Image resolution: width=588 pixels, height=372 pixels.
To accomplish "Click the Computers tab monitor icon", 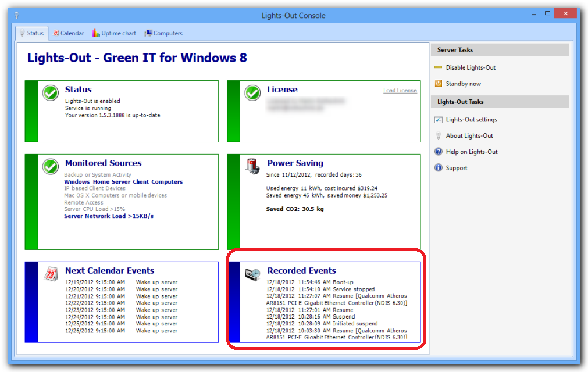I will coord(148,33).
